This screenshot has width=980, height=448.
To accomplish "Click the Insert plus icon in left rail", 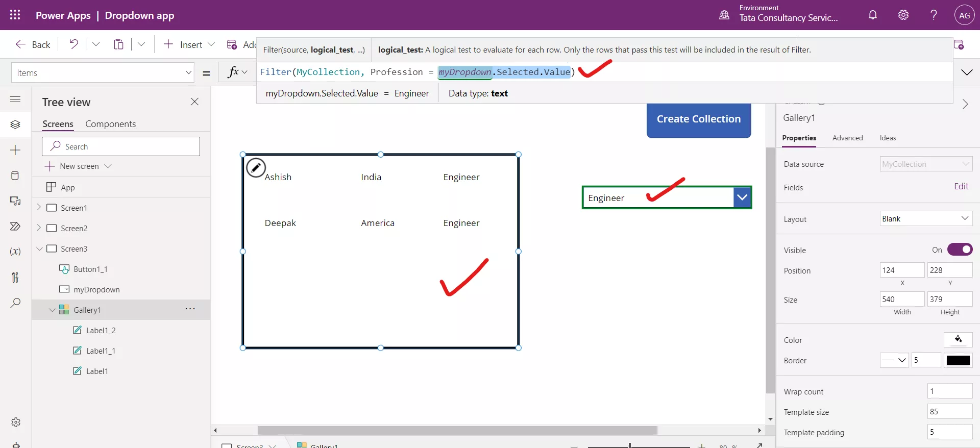I will click(x=15, y=150).
